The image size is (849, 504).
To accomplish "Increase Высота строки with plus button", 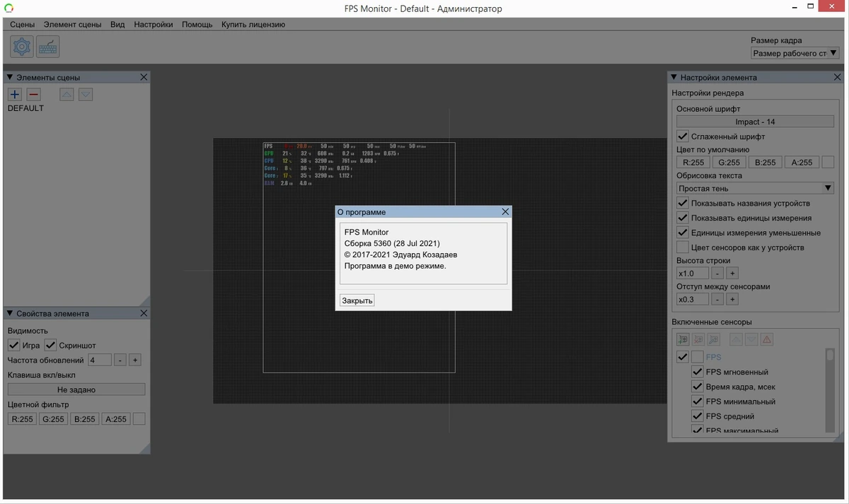I will (732, 273).
